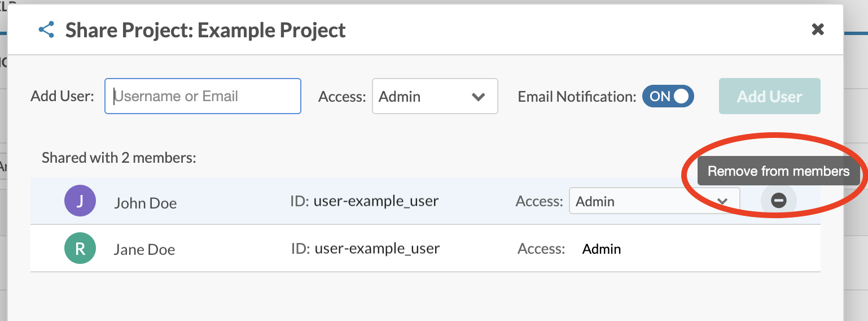Screen dimensions: 868x321
Task: Select the Jane Doe member name
Action: tap(144, 250)
